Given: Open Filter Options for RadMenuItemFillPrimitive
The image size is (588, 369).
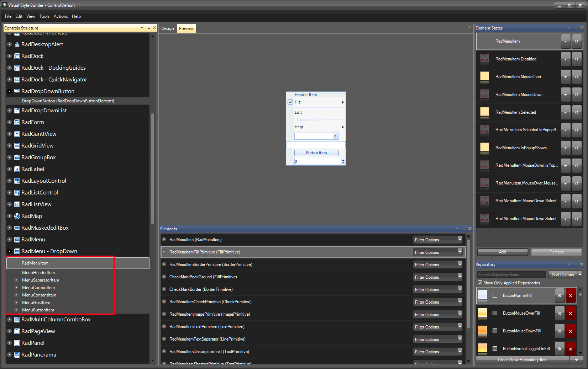Looking at the screenshot, I should (438, 252).
